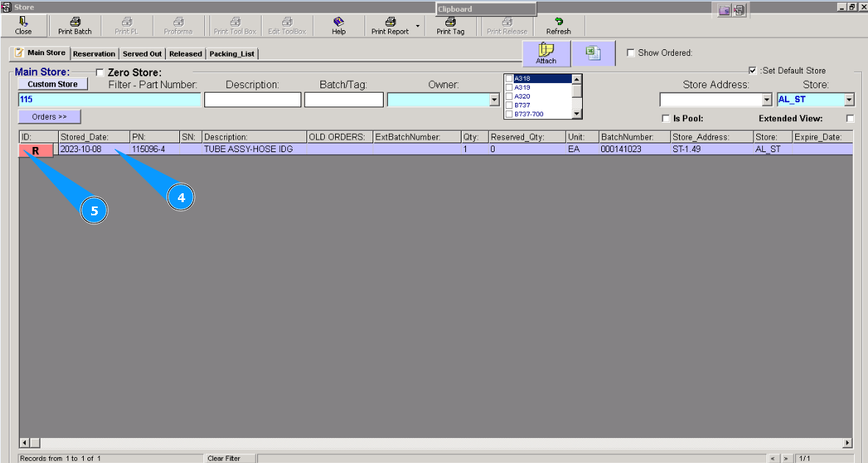Uncheck Set Default Store
The image size is (868, 463).
[753, 71]
